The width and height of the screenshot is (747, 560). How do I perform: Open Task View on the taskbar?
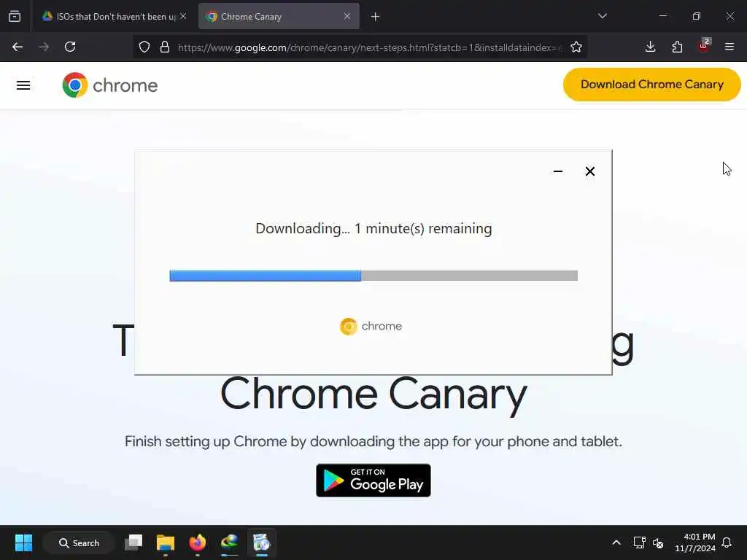click(x=133, y=542)
